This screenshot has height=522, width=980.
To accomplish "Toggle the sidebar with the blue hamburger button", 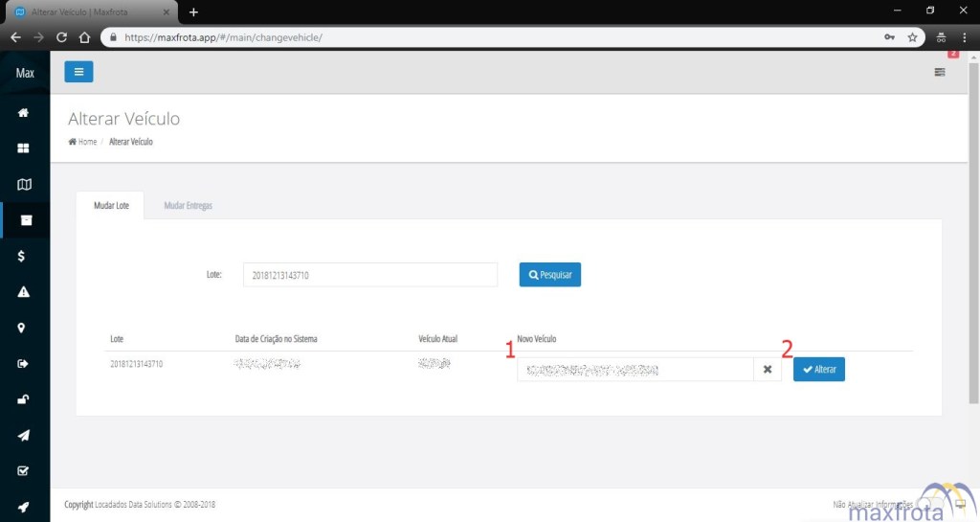I will (78, 72).
